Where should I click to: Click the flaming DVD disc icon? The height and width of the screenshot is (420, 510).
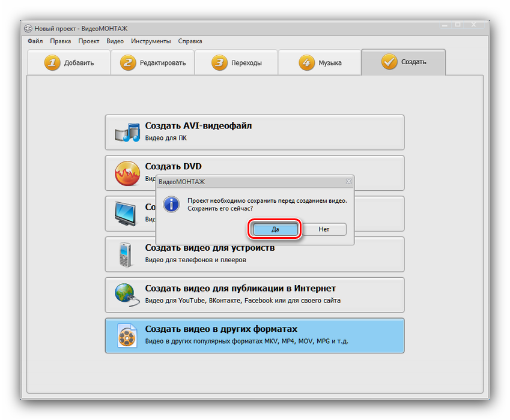click(x=127, y=173)
